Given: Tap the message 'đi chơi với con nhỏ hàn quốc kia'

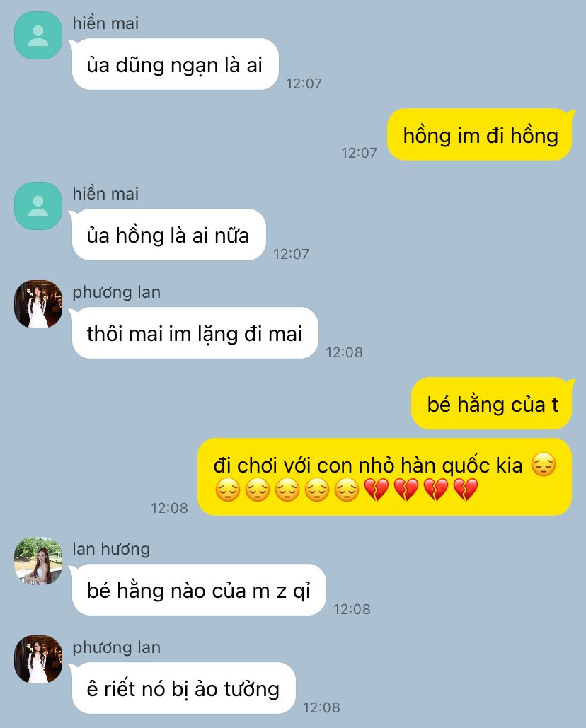Looking at the screenshot, I should pos(384,477).
